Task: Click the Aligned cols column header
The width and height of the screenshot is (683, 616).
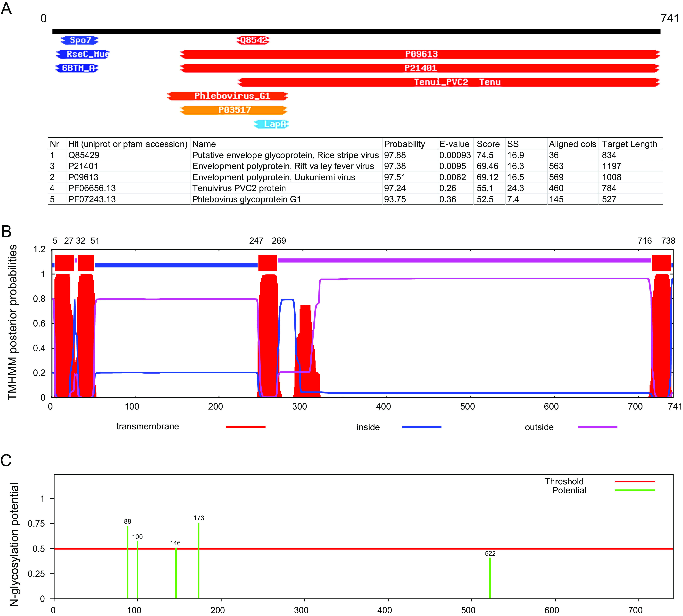Action: click(x=572, y=144)
